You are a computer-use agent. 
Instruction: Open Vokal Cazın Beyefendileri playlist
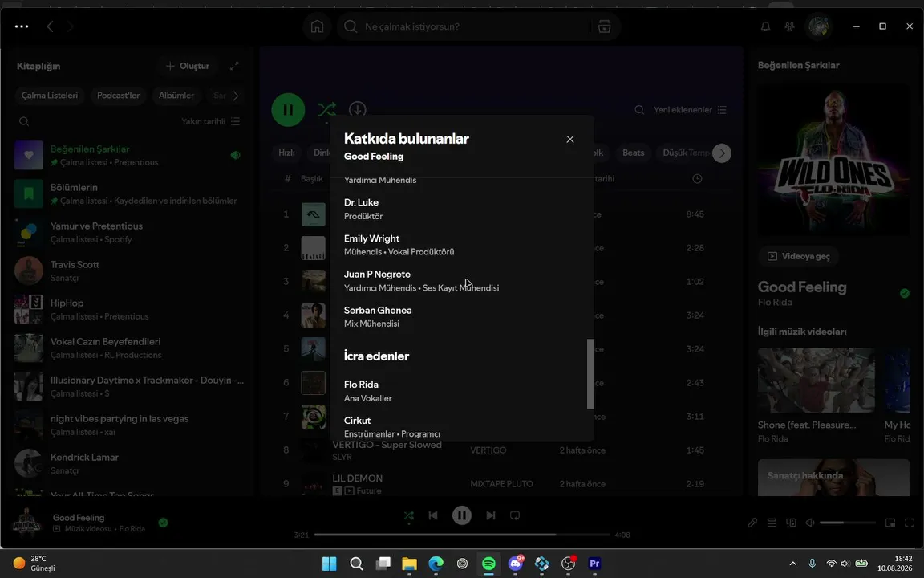click(129, 348)
